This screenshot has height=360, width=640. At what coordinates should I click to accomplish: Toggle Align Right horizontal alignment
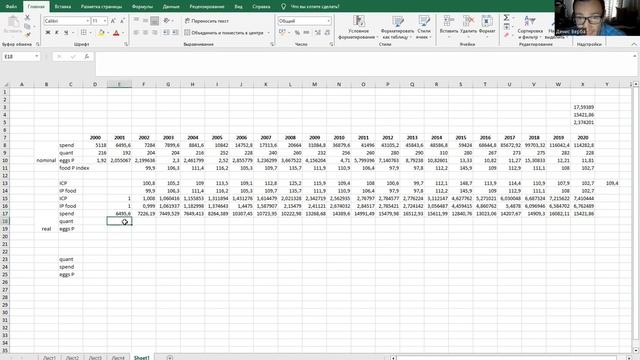(154, 33)
